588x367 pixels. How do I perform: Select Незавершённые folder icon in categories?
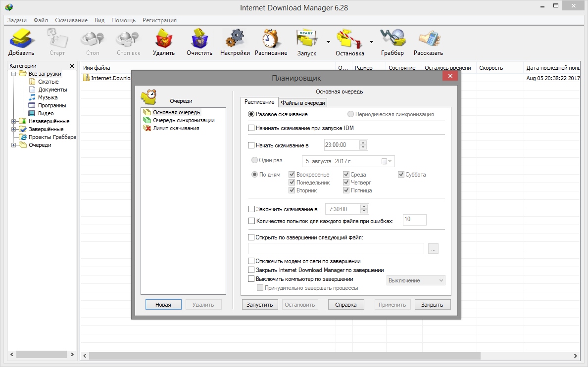pyautogui.click(x=22, y=121)
